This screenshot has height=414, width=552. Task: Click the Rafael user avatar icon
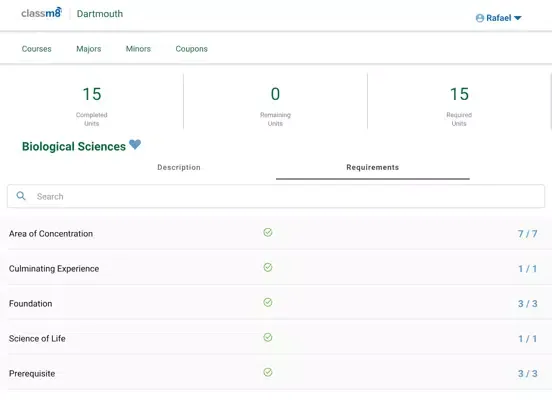(x=479, y=18)
